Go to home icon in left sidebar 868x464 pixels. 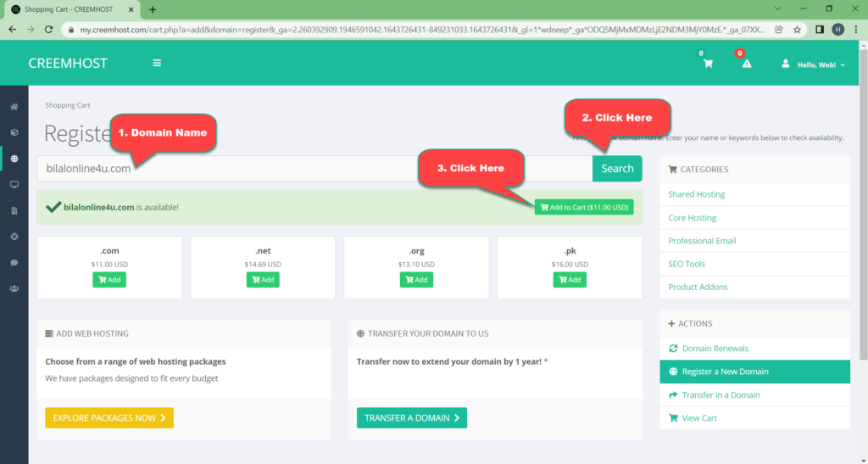pos(14,106)
